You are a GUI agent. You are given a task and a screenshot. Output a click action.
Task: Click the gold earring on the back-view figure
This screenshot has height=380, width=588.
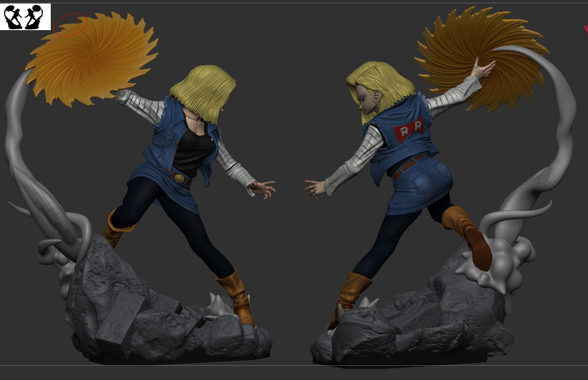coord(377,103)
